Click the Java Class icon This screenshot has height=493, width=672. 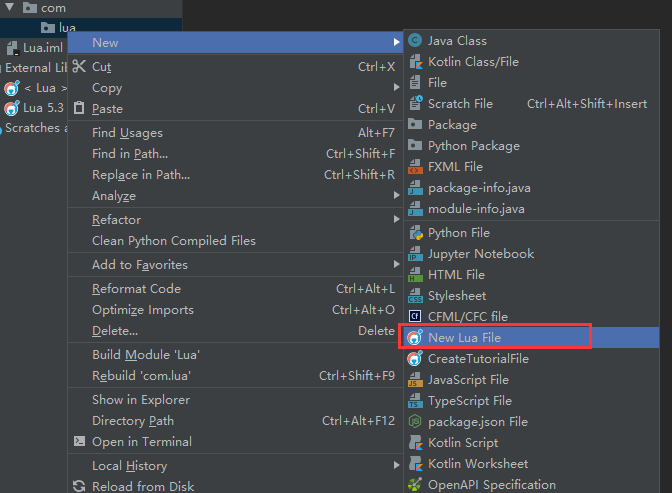coord(415,41)
